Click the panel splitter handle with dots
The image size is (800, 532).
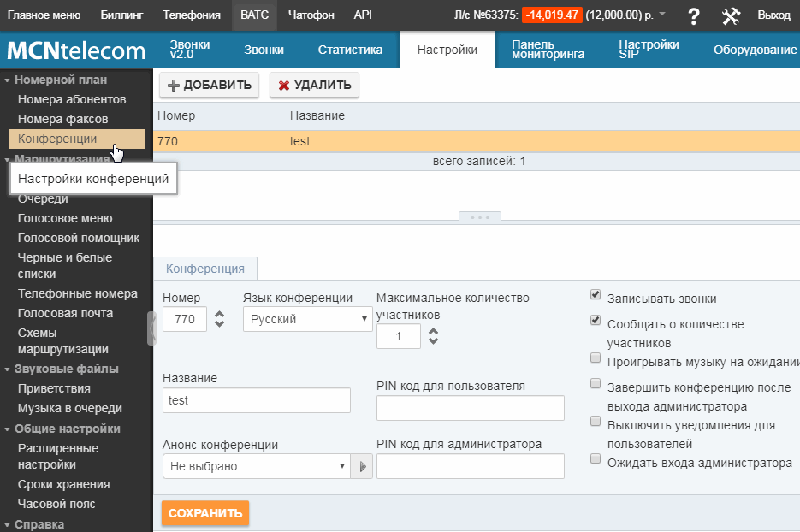tap(479, 217)
